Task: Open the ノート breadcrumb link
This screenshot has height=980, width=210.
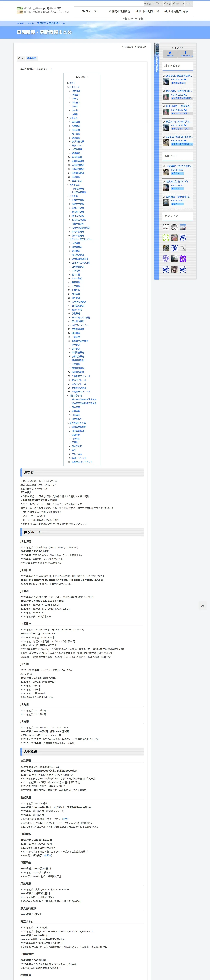Action: pyautogui.click(x=30, y=24)
